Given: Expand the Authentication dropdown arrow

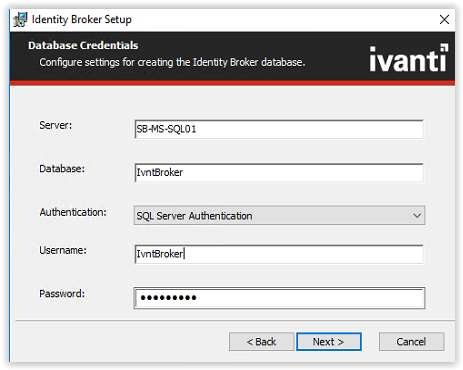Looking at the screenshot, I should coord(417,216).
